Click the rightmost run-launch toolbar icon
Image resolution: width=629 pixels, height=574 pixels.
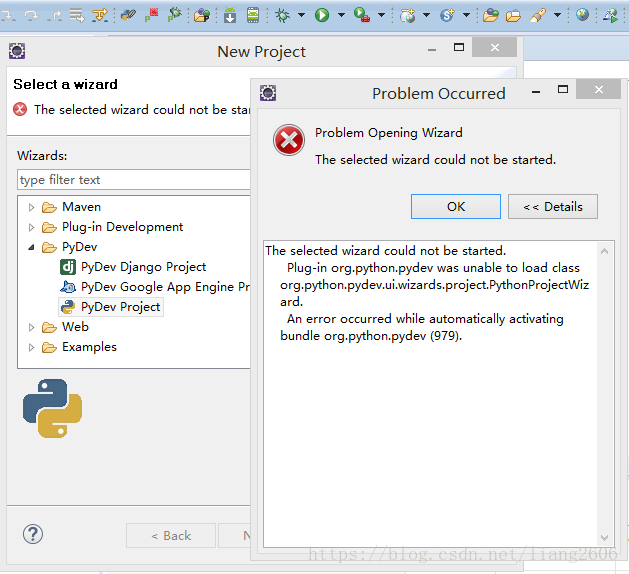(x=610, y=15)
